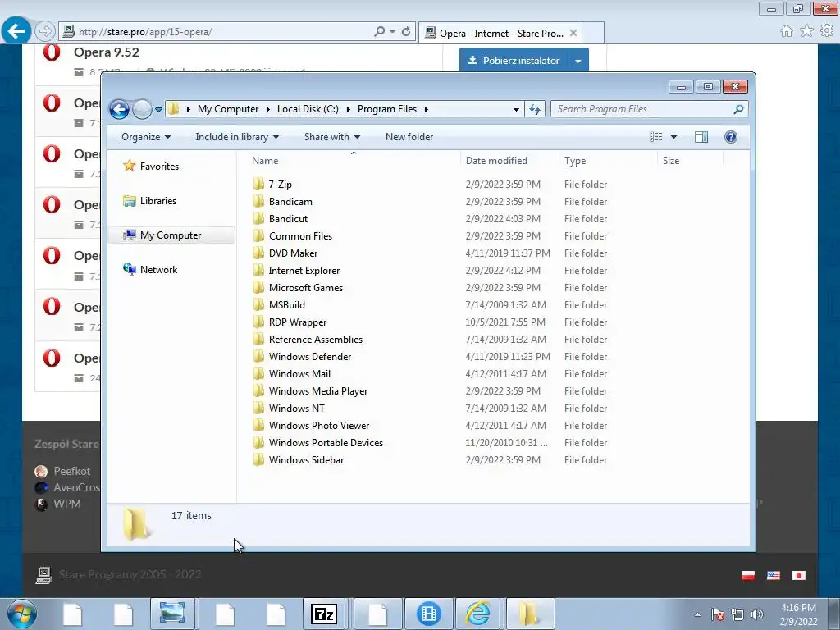Select the 7-Zip folder icon
The width and height of the screenshot is (840, 630).
click(258, 185)
